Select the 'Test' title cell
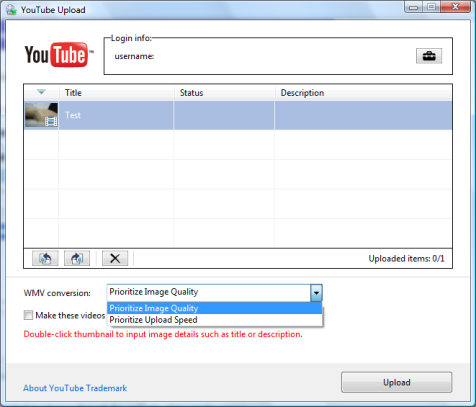Screen dimensions: 476x407 coord(116,115)
